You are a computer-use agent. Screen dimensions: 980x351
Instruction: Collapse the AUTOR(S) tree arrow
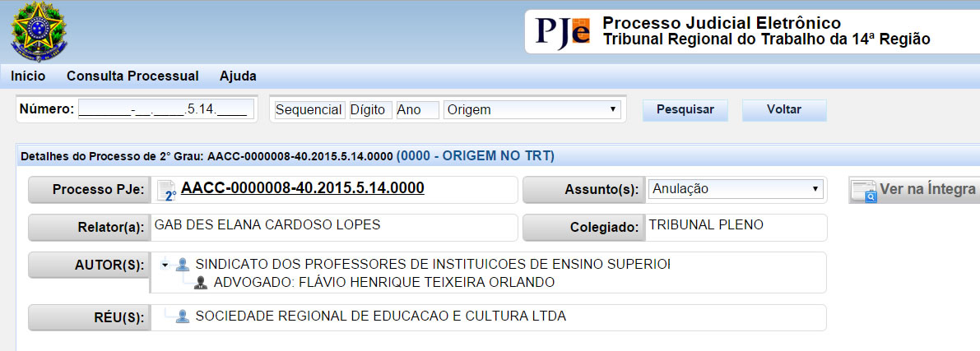(165, 265)
